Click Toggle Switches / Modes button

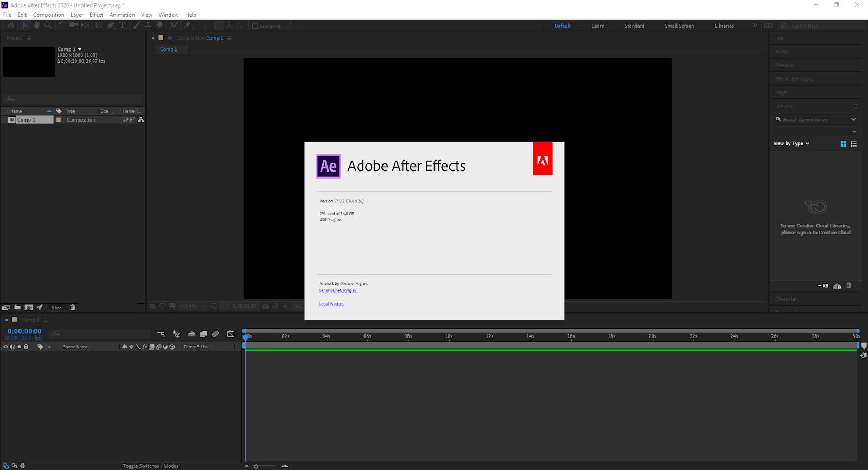(x=150, y=466)
